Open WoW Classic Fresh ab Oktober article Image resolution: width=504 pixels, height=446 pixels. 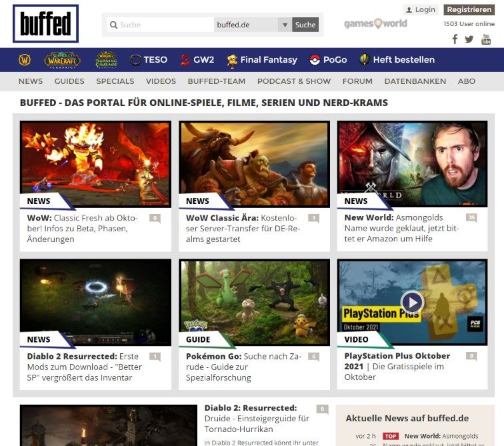pyautogui.click(x=82, y=229)
